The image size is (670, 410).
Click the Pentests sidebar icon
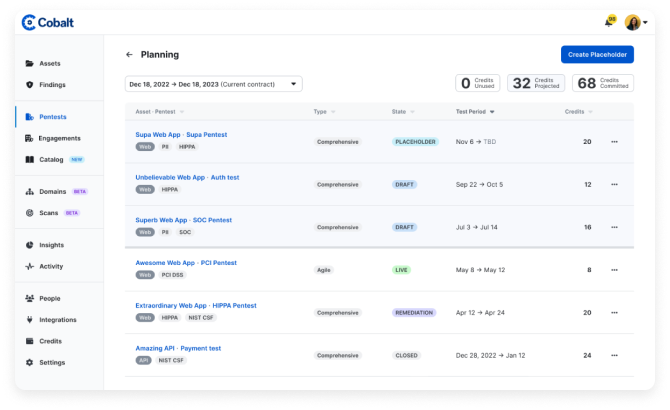(x=29, y=117)
